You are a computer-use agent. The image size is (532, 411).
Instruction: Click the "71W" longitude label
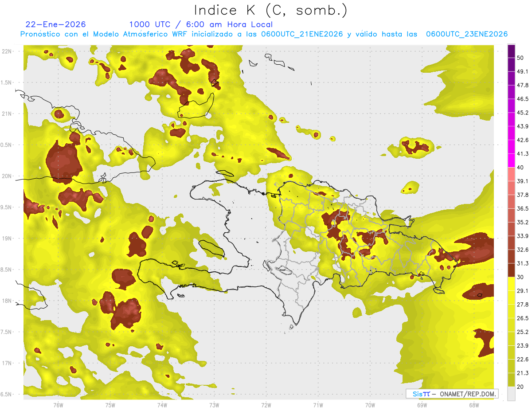pyautogui.click(x=318, y=405)
